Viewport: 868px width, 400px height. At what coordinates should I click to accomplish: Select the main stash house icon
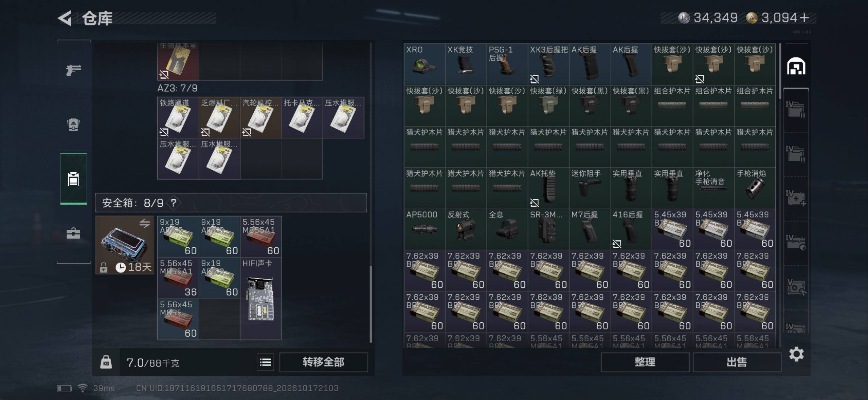(x=796, y=66)
